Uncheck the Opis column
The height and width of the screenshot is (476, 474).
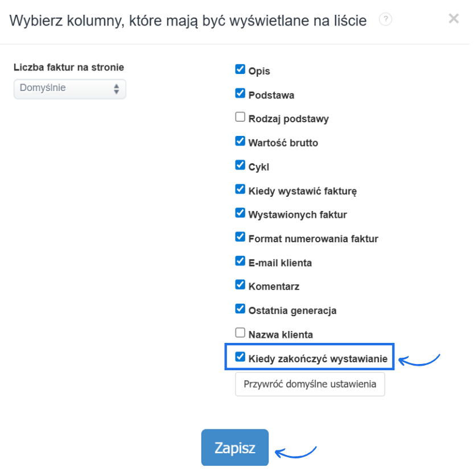coord(240,68)
